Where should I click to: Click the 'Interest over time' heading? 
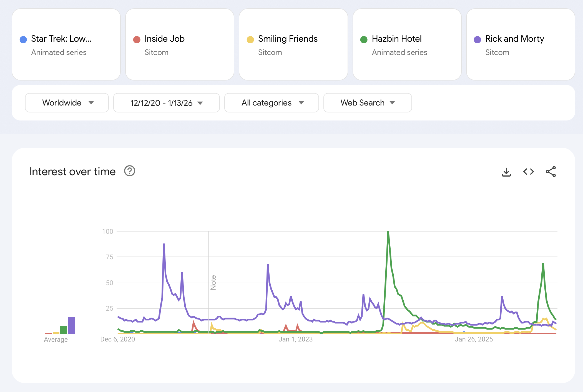click(72, 172)
